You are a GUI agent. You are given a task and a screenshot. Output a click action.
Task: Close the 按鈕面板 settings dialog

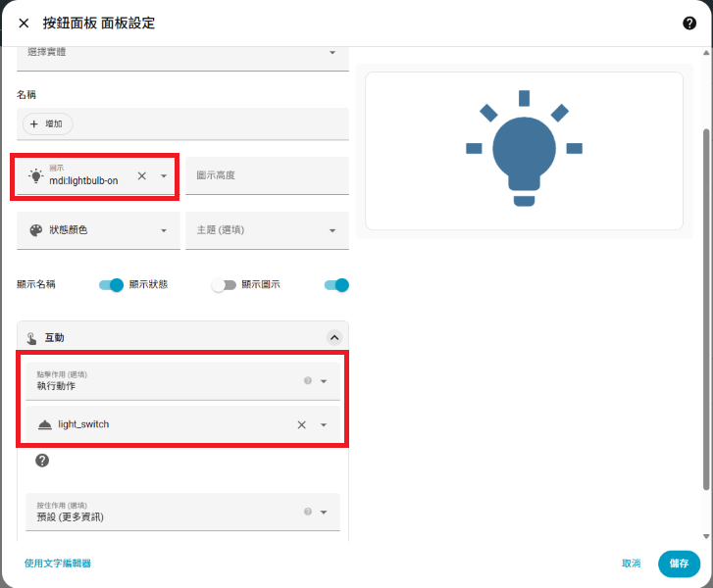(x=24, y=24)
